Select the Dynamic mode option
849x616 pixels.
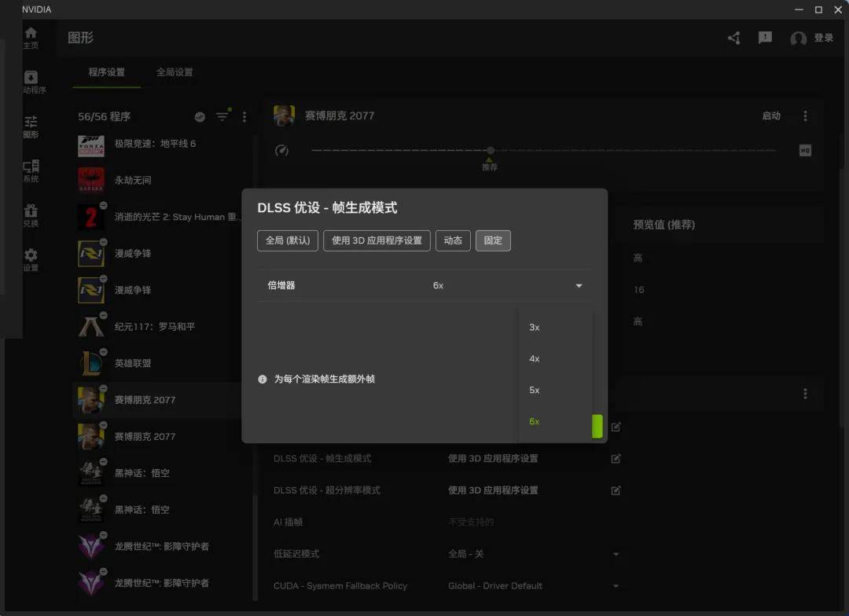click(453, 240)
